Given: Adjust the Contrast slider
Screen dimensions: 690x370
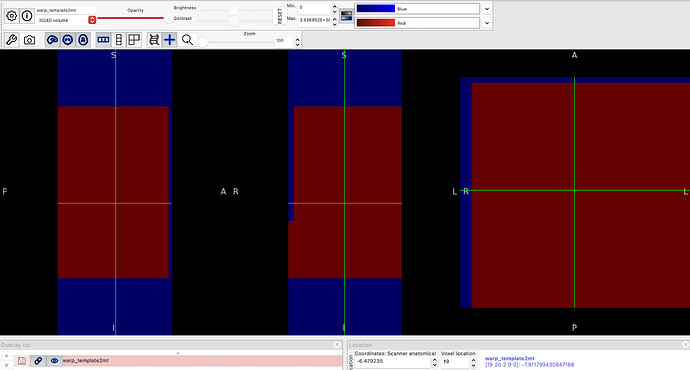Looking at the screenshot, I should coord(234,21).
